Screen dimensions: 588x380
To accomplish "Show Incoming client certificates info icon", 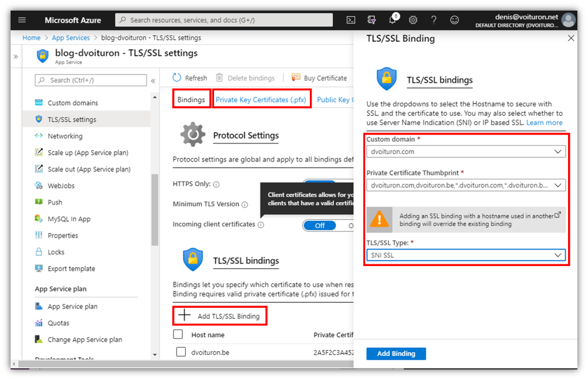I will (261, 224).
